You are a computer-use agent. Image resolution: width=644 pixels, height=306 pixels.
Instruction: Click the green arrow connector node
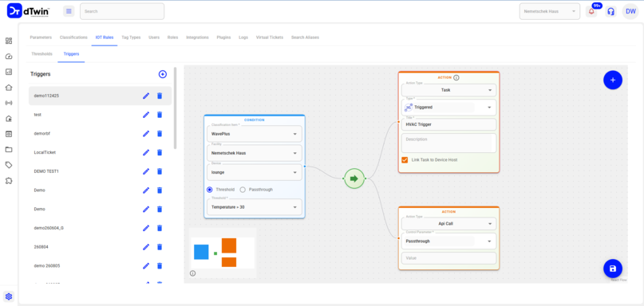coord(354,178)
